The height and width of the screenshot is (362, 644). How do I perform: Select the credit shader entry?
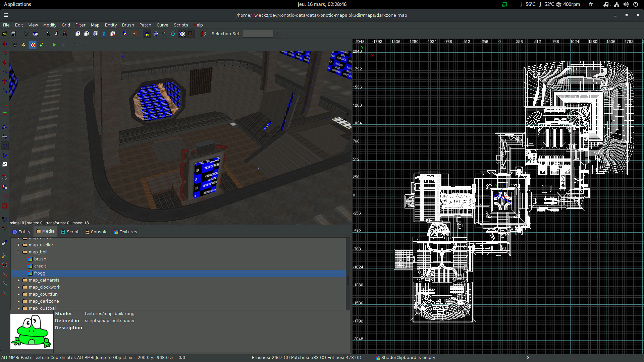coord(40,266)
